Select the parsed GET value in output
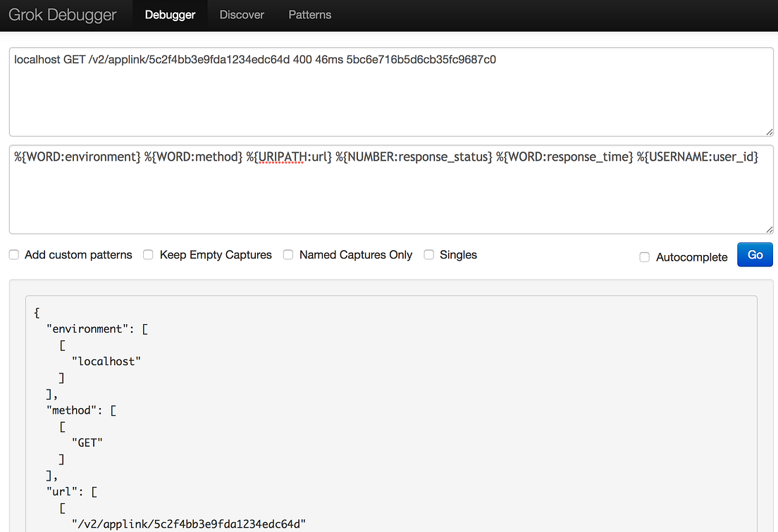Viewport: 778px width, 532px height. [88, 442]
